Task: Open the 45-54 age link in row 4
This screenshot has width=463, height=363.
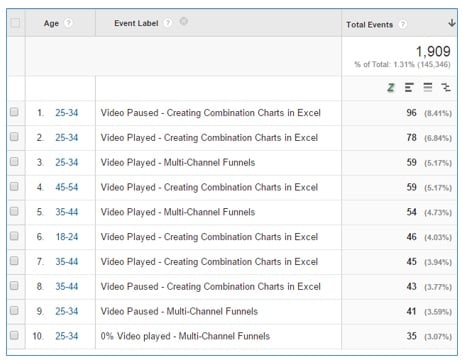Action: [67, 187]
